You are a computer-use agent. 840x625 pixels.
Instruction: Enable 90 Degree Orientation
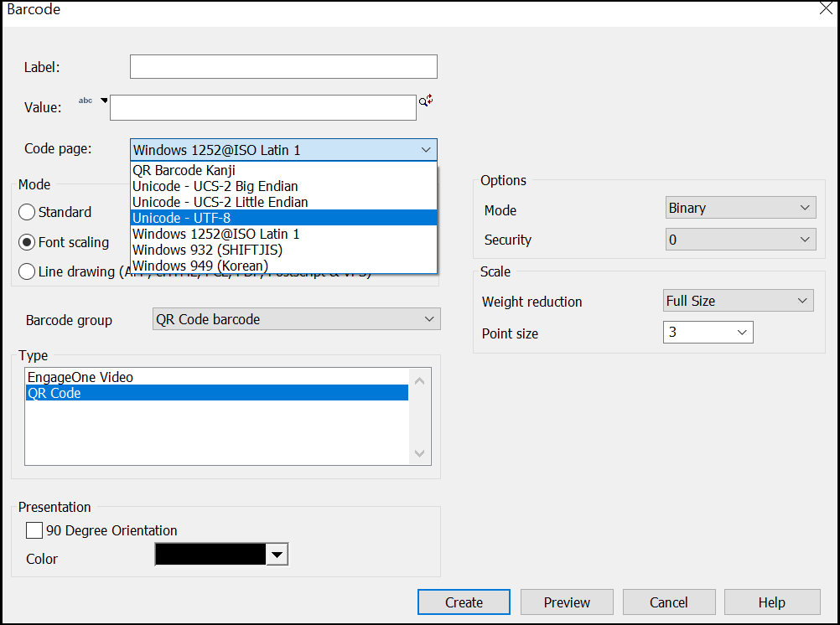(34, 529)
